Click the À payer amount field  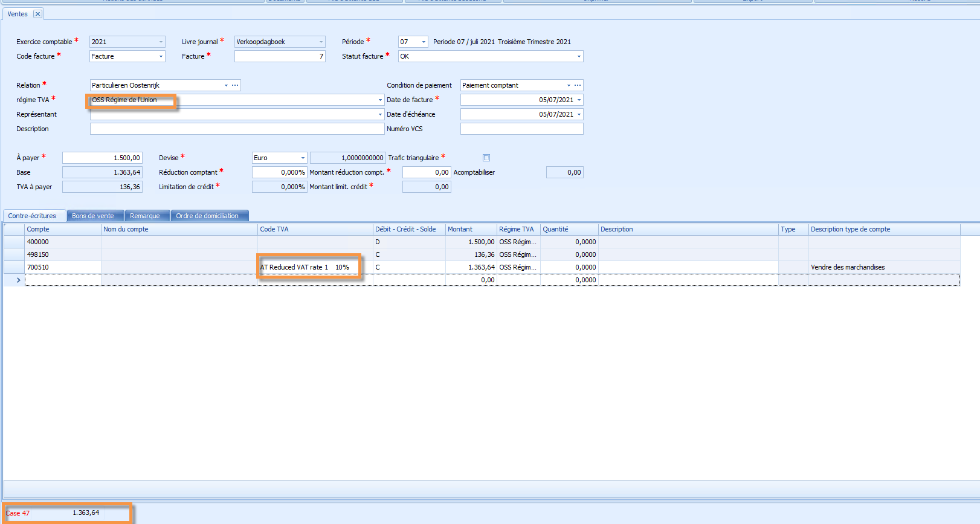[x=102, y=158]
